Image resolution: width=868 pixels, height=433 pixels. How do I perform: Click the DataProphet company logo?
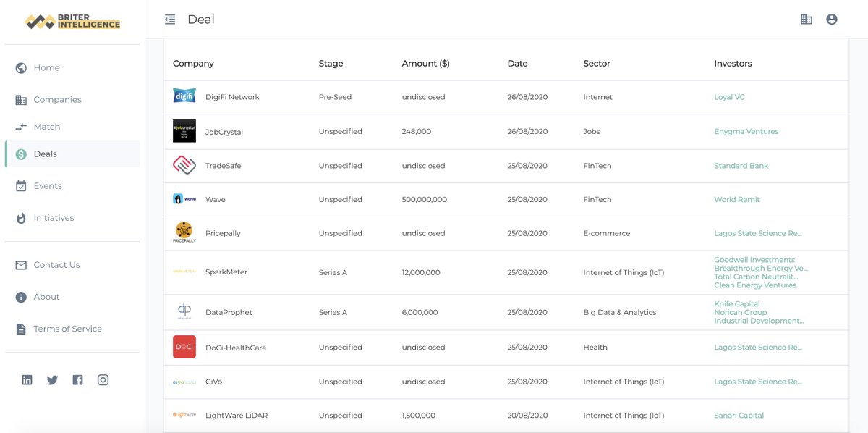click(x=184, y=312)
